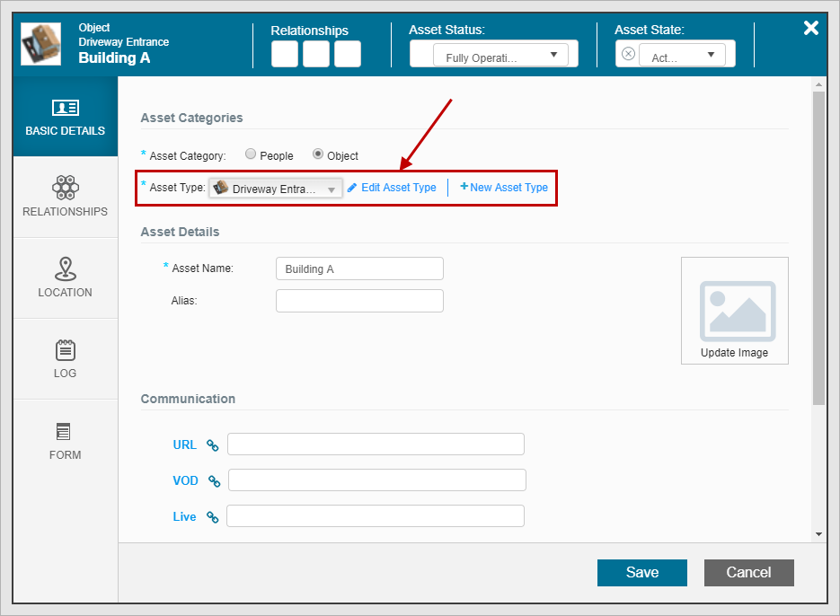Select the Object asset category
The image size is (840, 616).
(318, 154)
